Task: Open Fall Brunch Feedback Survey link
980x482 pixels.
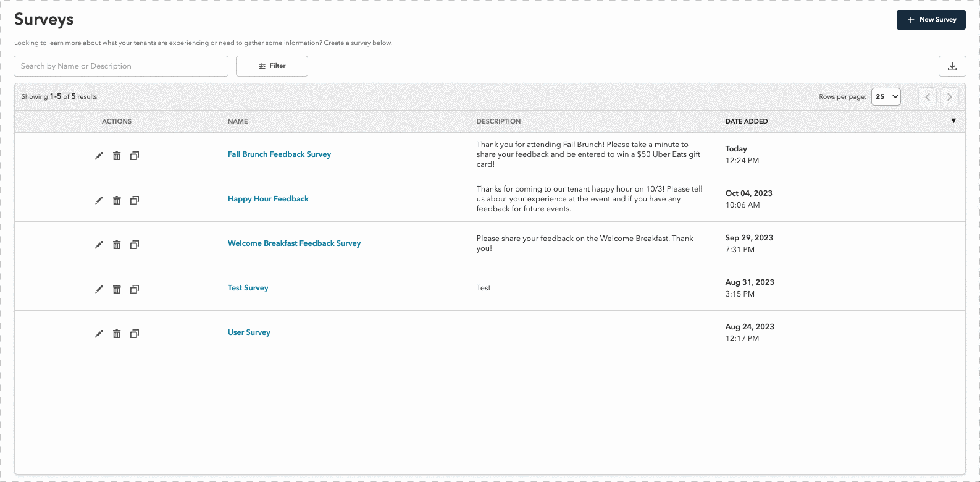Action: pos(279,154)
